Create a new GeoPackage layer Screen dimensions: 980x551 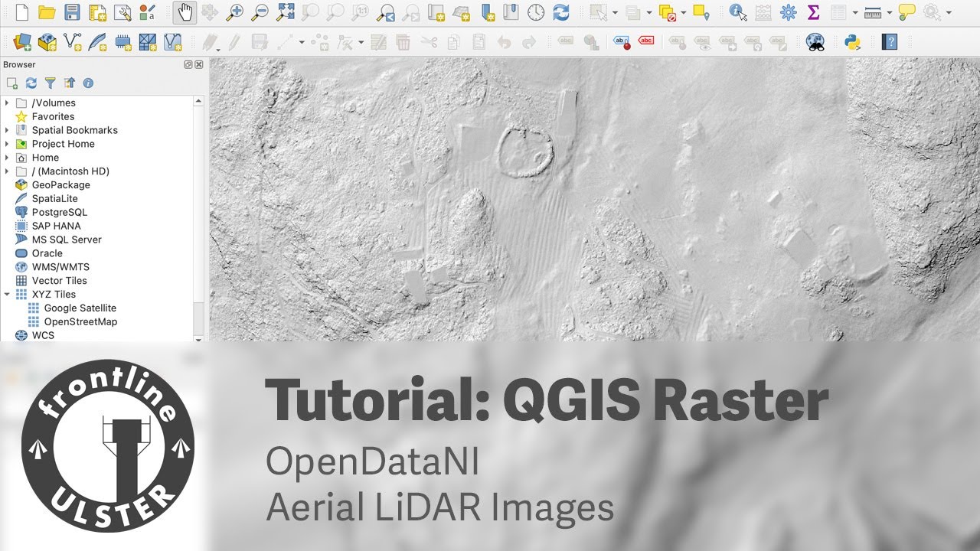tap(47, 42)
